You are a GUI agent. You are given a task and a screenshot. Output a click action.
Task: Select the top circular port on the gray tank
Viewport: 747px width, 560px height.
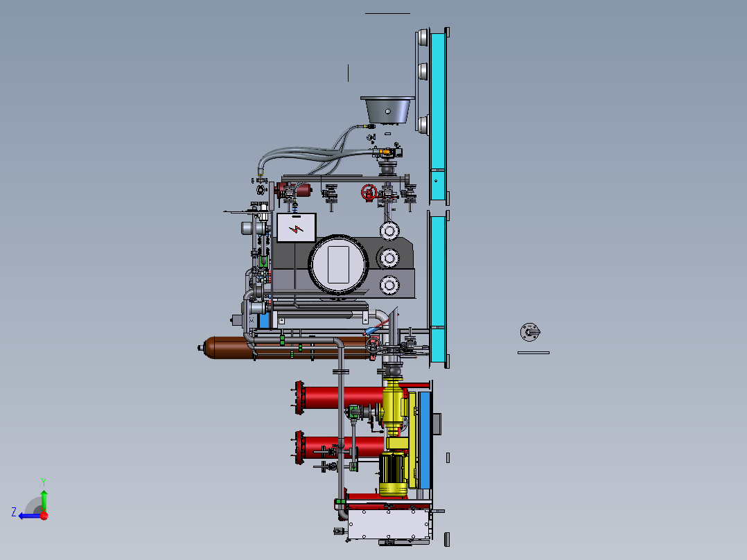point(389,231)
